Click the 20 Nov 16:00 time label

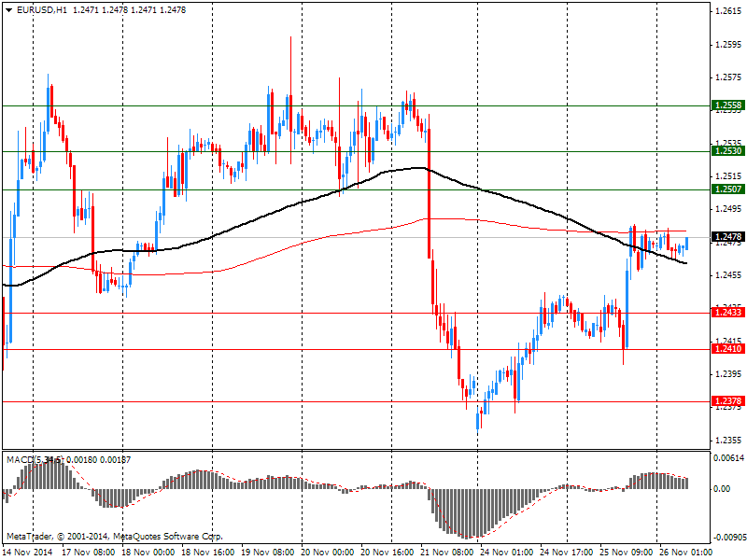click(x=388, y=553)
